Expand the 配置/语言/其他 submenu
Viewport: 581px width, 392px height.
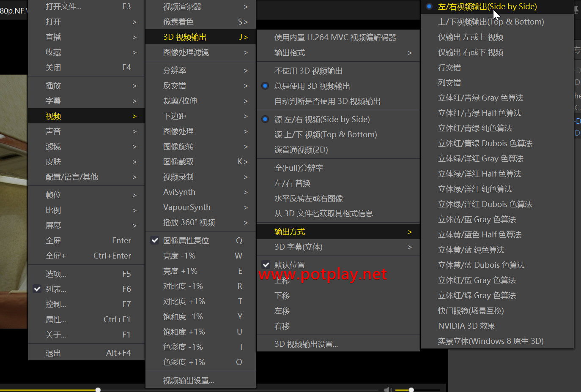coord(86,177)
